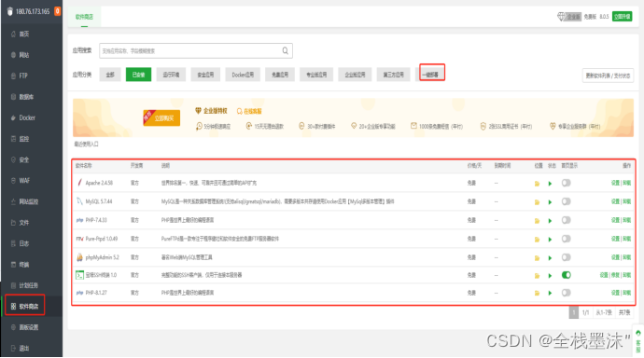Open the PHP-7.4.33 folder location icon

click(537, 221)
